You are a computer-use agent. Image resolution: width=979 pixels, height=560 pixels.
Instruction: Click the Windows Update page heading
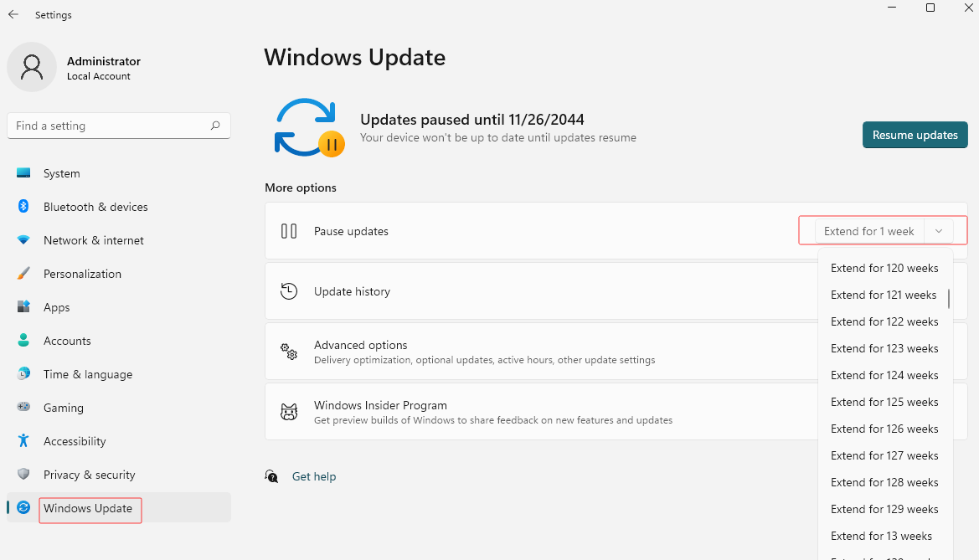pos(354,58)
